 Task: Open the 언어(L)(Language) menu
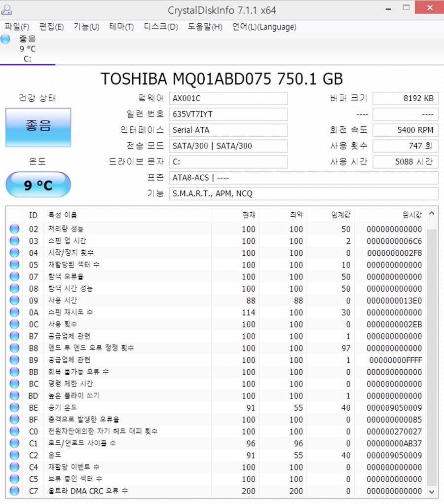264,27
